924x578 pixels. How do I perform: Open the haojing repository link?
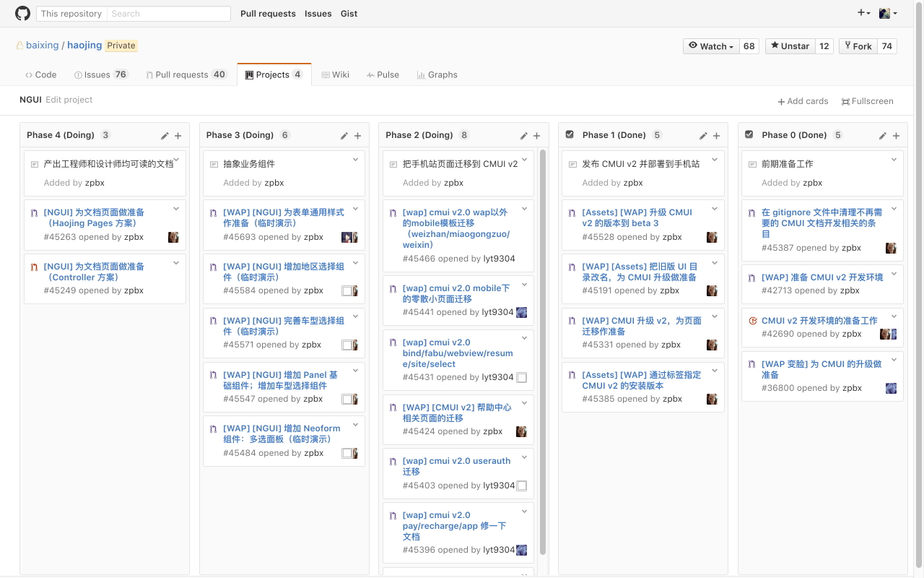[x=84, y=45]
